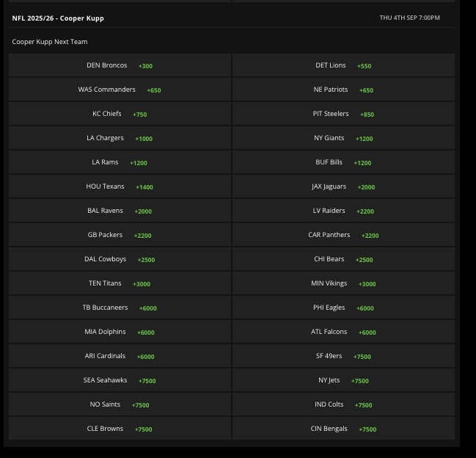Select KC Chiefs +750 selection
This screenshot has width=476, height=458.
click(x=120, y=114)
